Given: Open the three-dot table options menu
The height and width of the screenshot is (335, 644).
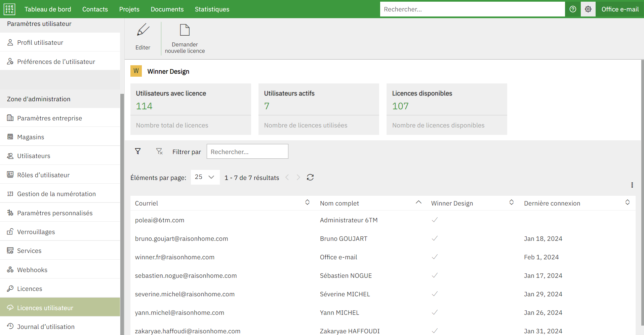Looking at the screenshot, I should coord(632,185).
